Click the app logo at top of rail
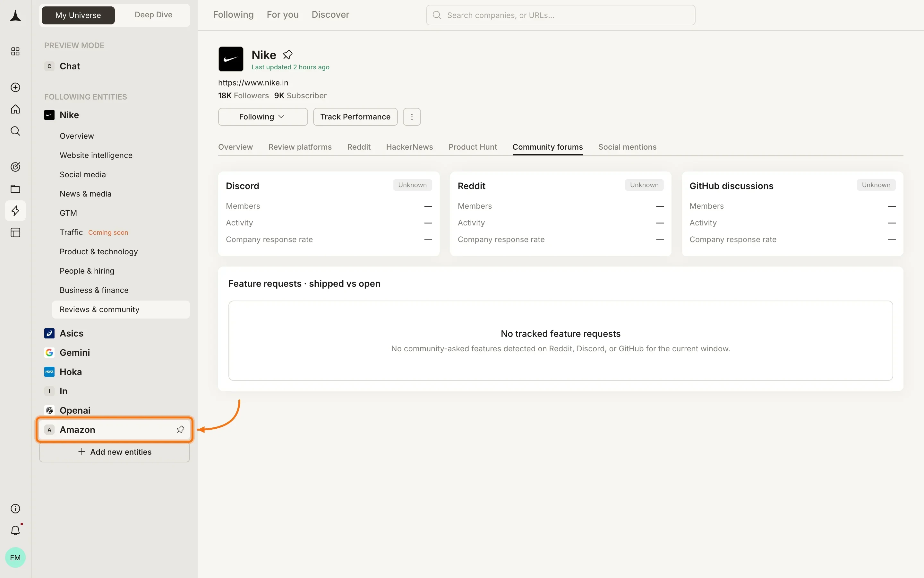The width and height of the screenshot is (924, 578). click(x=15, y=16)
